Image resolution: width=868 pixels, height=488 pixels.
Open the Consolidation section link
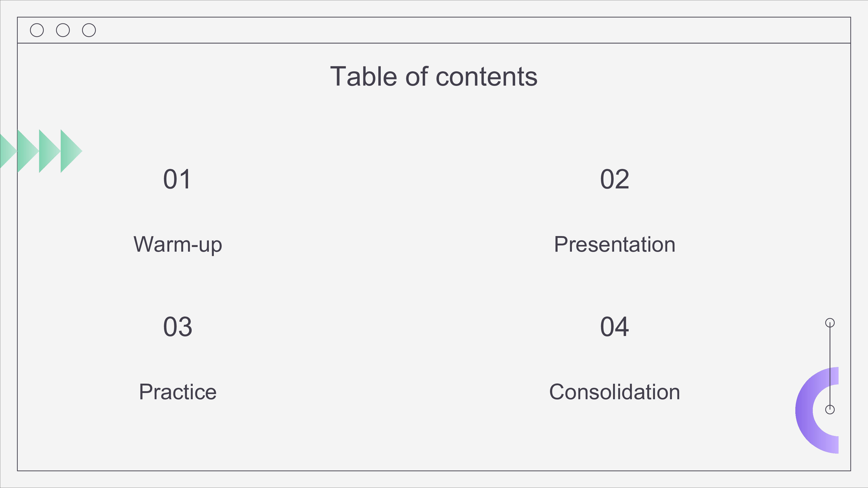coord(615,392)
